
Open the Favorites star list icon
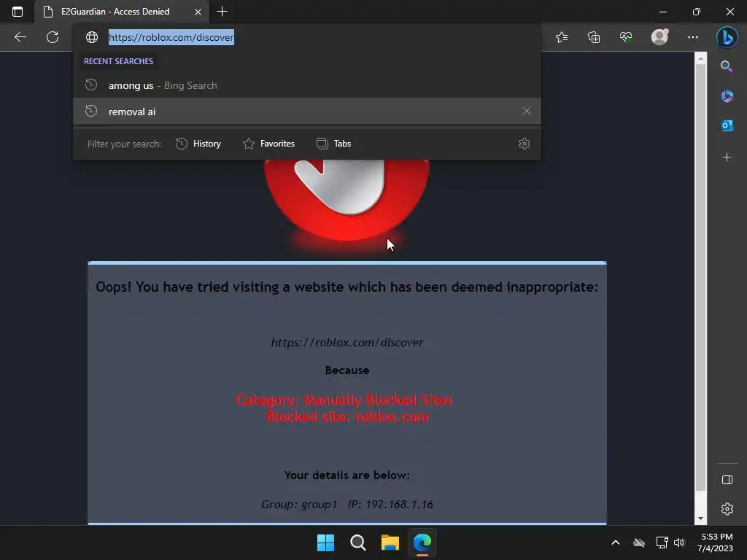pos(562,37)
